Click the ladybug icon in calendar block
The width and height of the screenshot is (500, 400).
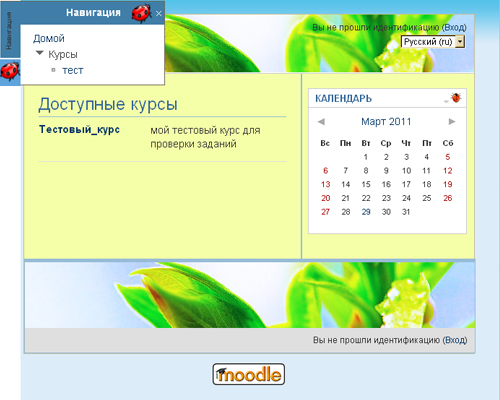coord(456,98)
